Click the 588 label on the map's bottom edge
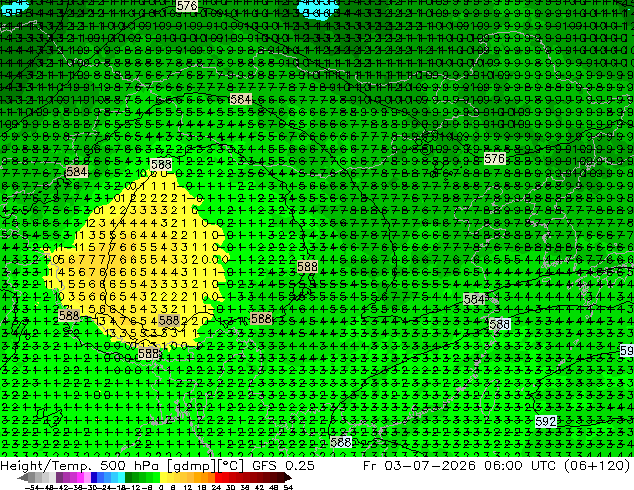Image resolution: width=634 pixels, height=490 pixels. coord(340,442)
